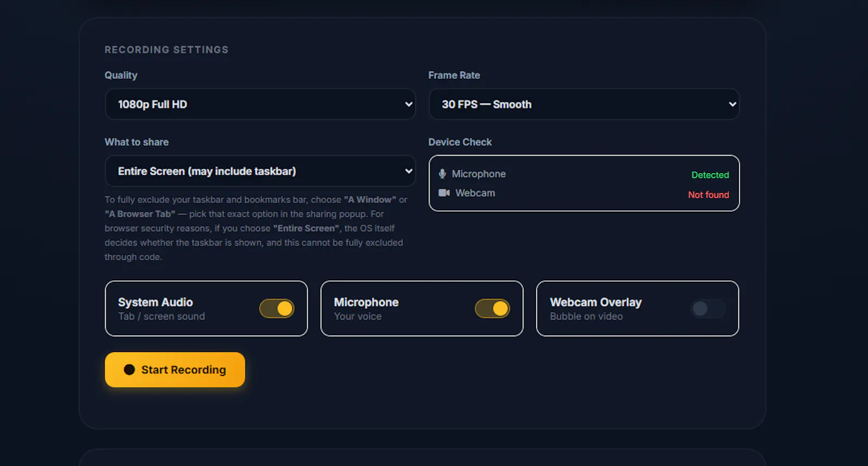Screen dimensions: 868x466
Task: Open the What to share dropdown
Action: (260, 171)
